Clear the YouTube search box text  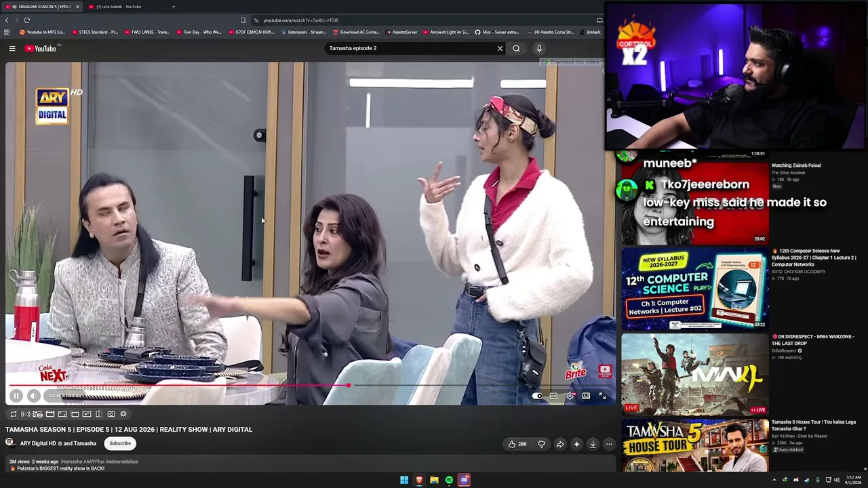(500, 48)
